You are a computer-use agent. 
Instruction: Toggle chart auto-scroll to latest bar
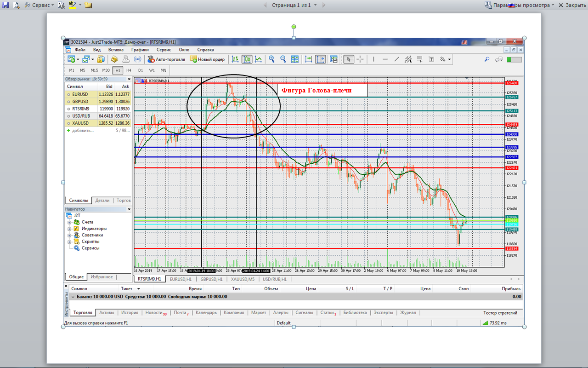[308, 59]
